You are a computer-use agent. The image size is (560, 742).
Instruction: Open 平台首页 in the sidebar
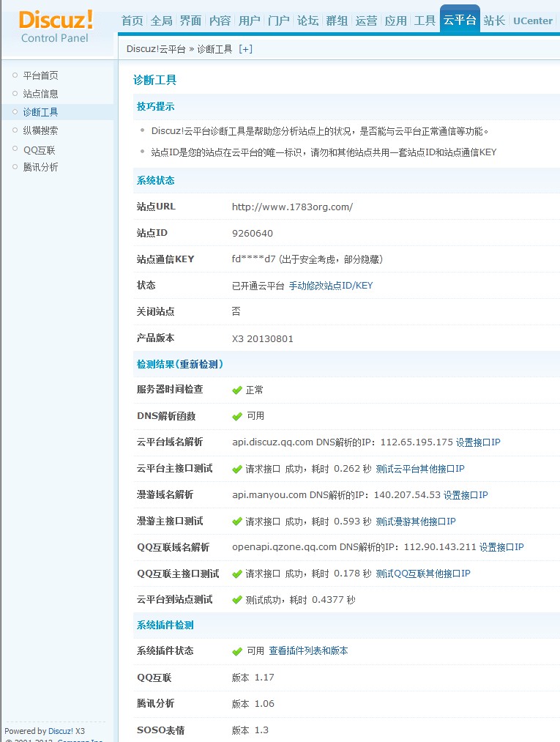click(x=41, y=75)
